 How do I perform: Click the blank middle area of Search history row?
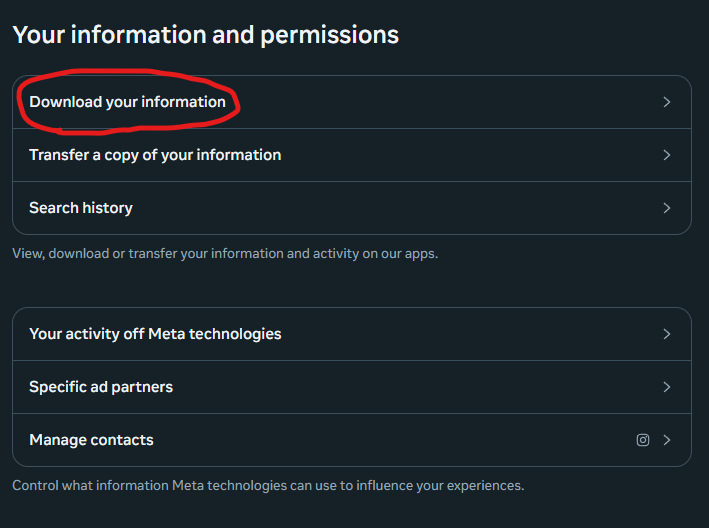(x=400, y=208)
